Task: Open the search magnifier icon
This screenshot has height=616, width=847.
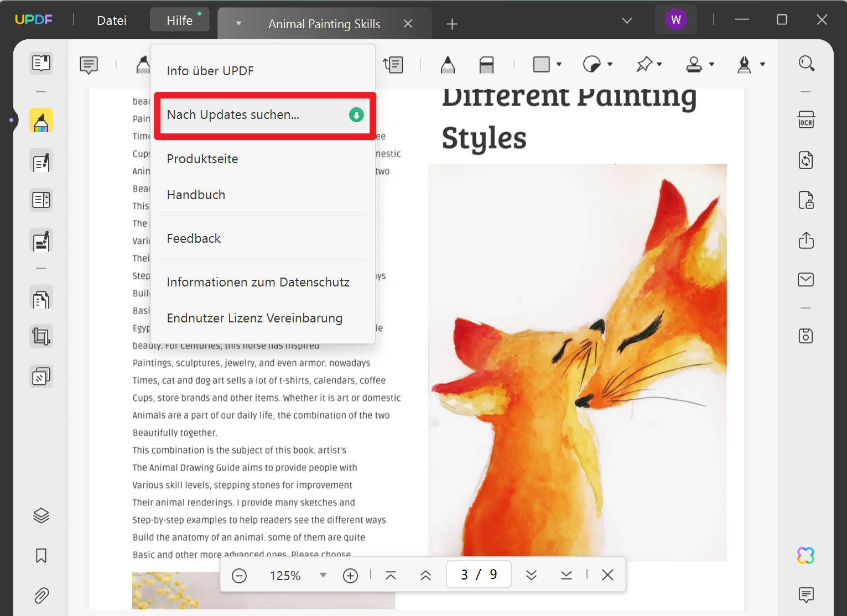Action: [x=806, y=64]
